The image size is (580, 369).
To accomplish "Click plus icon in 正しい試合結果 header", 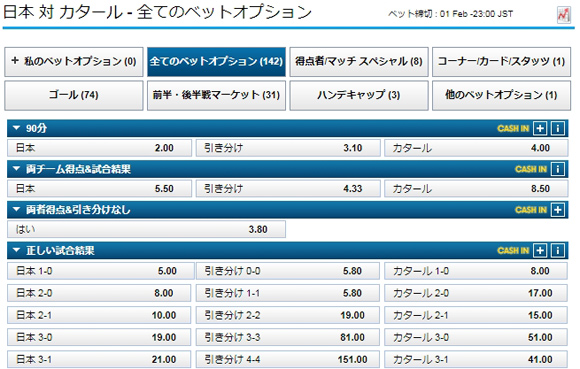I will (x=540, y=250).
